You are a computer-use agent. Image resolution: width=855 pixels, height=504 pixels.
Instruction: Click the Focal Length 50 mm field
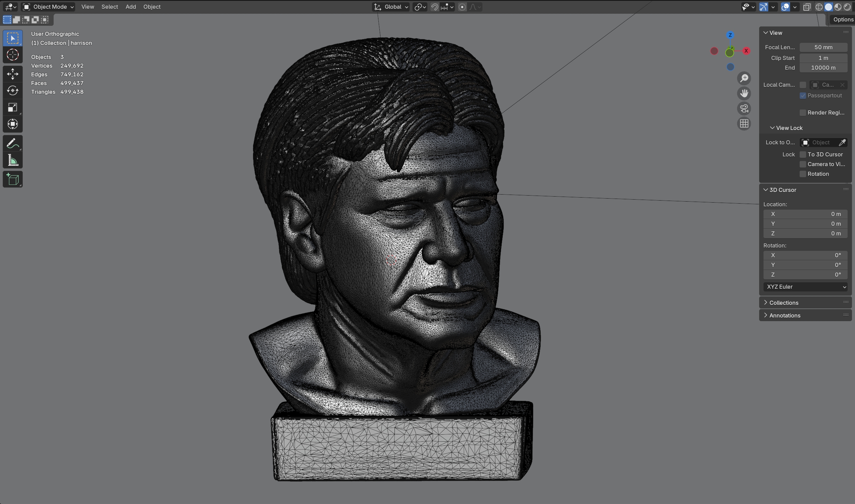pyautogui.click(x=823, y=47)
